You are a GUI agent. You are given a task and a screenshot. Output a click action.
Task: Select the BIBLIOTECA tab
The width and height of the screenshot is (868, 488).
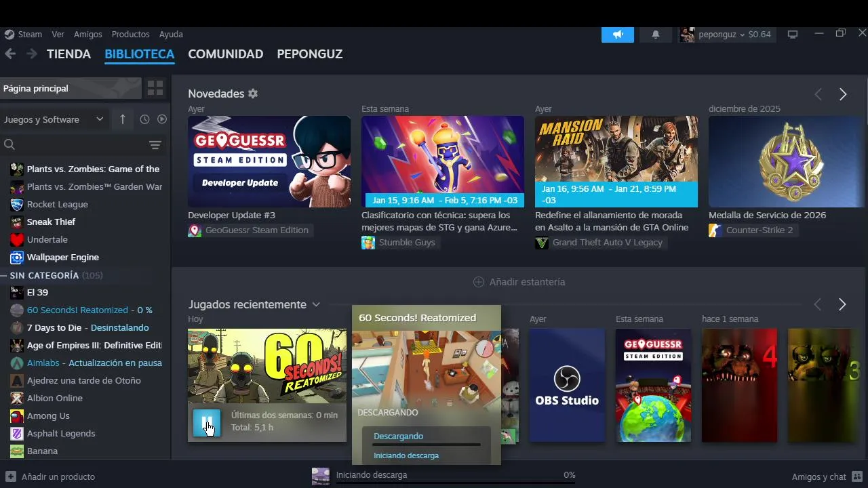pyautogui.click(x=140, y=54)
